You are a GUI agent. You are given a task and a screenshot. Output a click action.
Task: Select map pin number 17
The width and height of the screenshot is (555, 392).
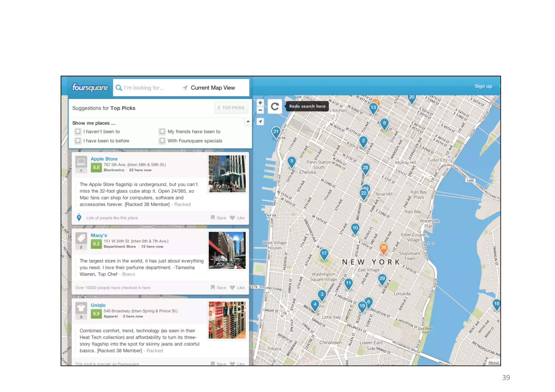point(324,254)
